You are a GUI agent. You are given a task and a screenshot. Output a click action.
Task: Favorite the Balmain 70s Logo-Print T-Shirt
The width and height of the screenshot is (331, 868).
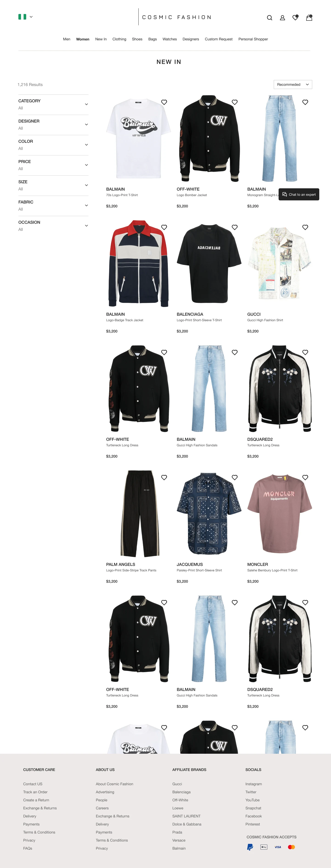164,102
